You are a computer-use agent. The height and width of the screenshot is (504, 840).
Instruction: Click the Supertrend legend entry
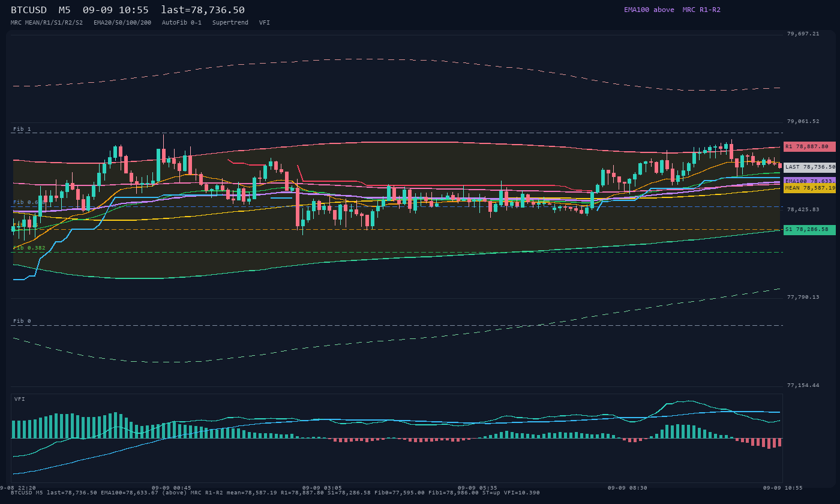pyautogui.click(x=230, y=22)
